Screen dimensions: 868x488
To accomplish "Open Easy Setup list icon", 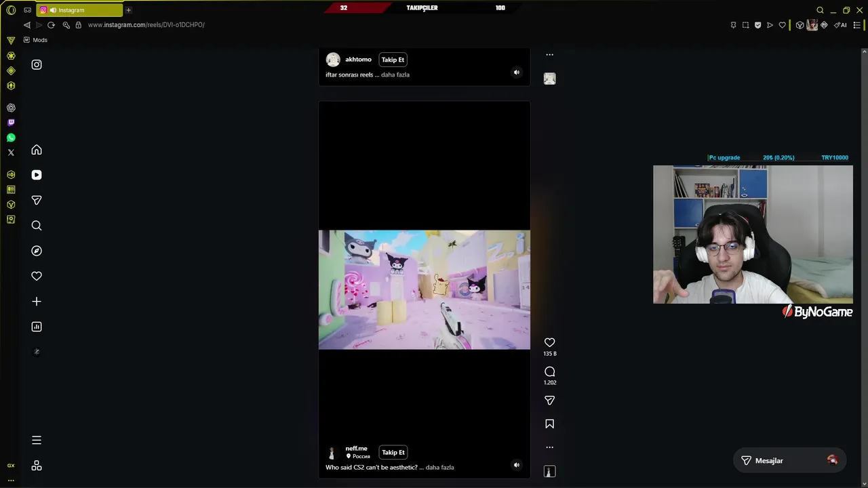I will 857,25.
